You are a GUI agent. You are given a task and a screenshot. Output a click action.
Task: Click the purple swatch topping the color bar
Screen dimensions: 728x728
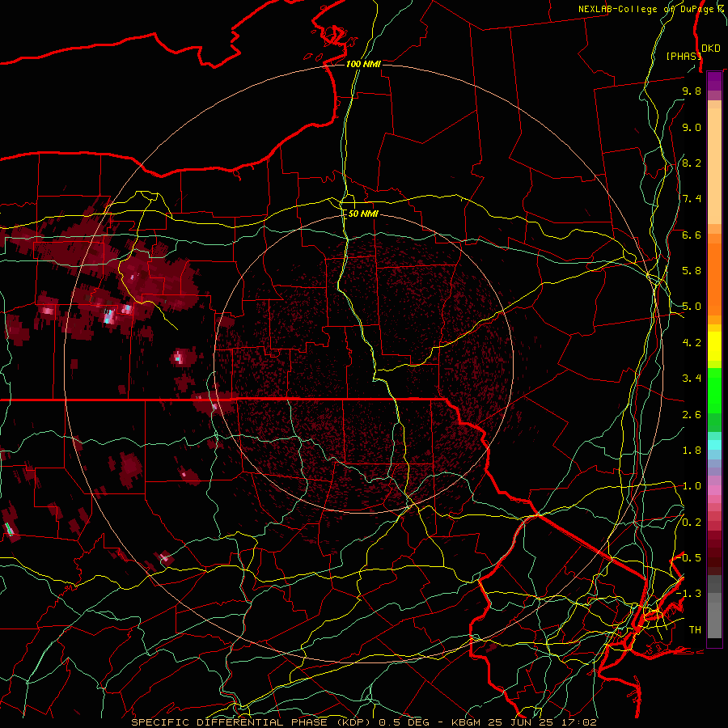pyautogui.click(x=714, y=82)
